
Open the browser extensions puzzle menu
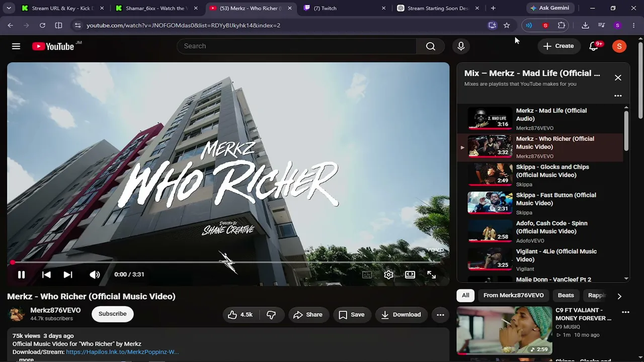(561, 25)
